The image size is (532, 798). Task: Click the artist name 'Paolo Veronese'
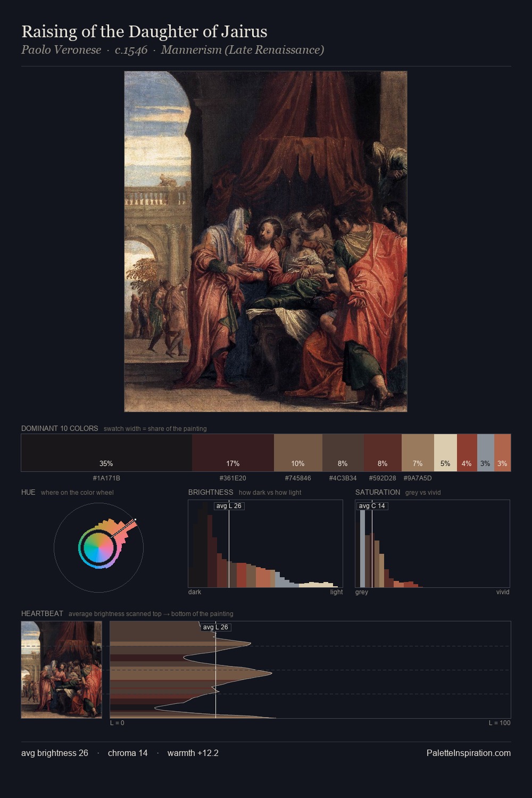[61, 50]
